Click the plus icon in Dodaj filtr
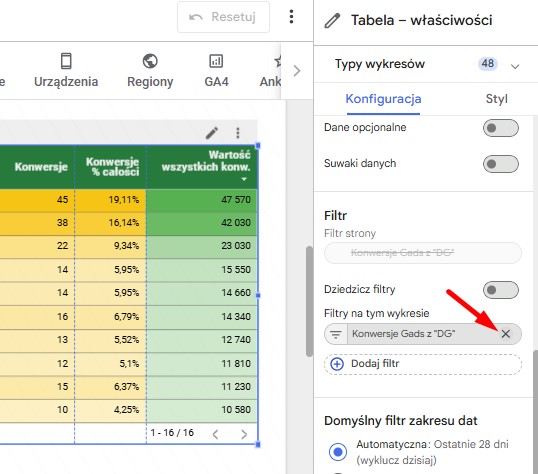The width and height of the screenshot is (538, 474). click(337, 364)
